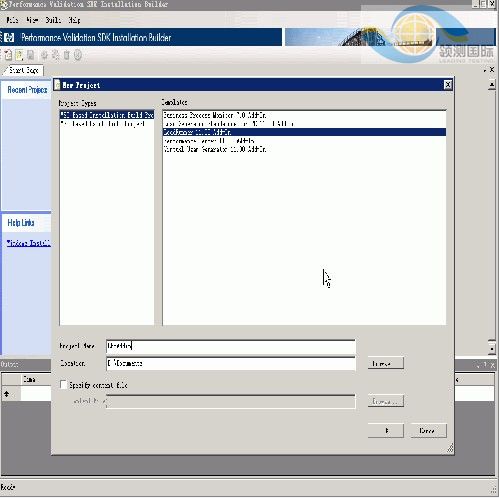This screenshot has height=498, width=499.
Task: Click the New Project dialog title icon
Action: click(x=57, y=85)
